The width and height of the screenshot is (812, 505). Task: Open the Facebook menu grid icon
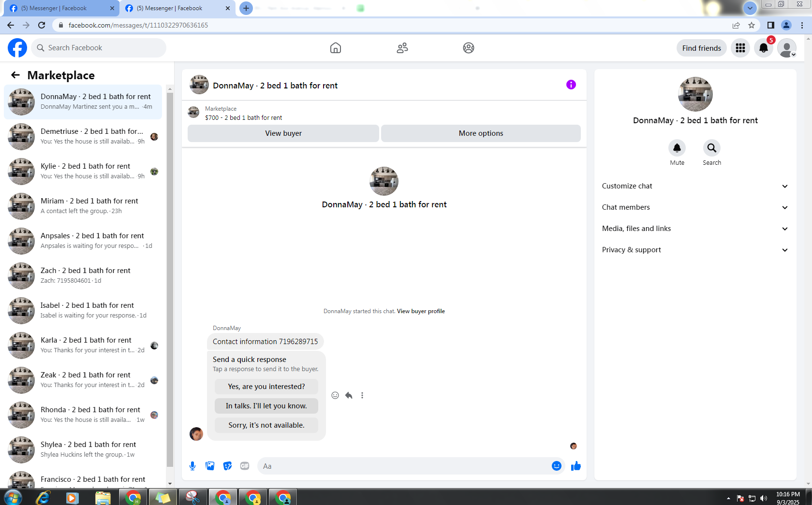(x=740, y=48)
